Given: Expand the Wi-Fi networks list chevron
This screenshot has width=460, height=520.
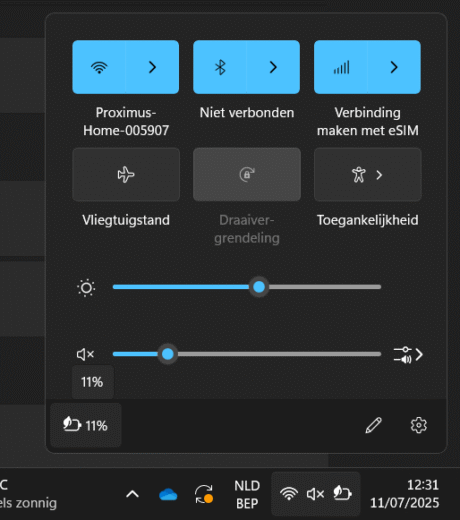Looking at the screenshot, I should point(152,67).
